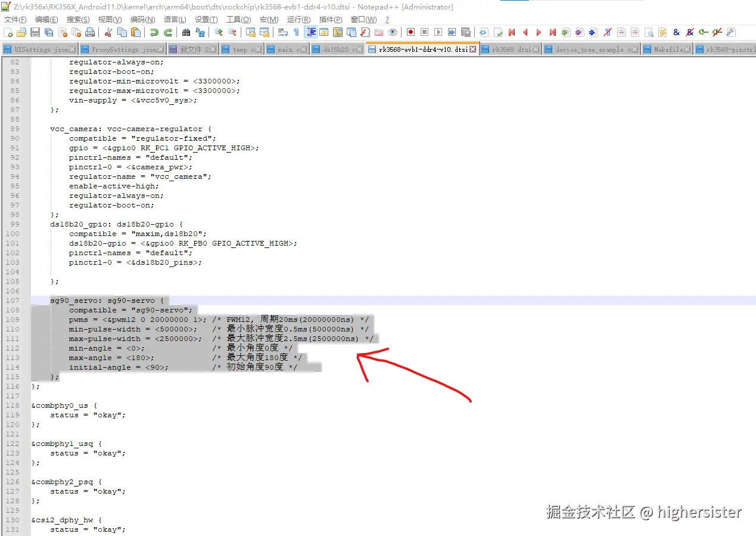Switch to the UISettings.json tab
Screen dimensions: 756x536
[41, 49]
